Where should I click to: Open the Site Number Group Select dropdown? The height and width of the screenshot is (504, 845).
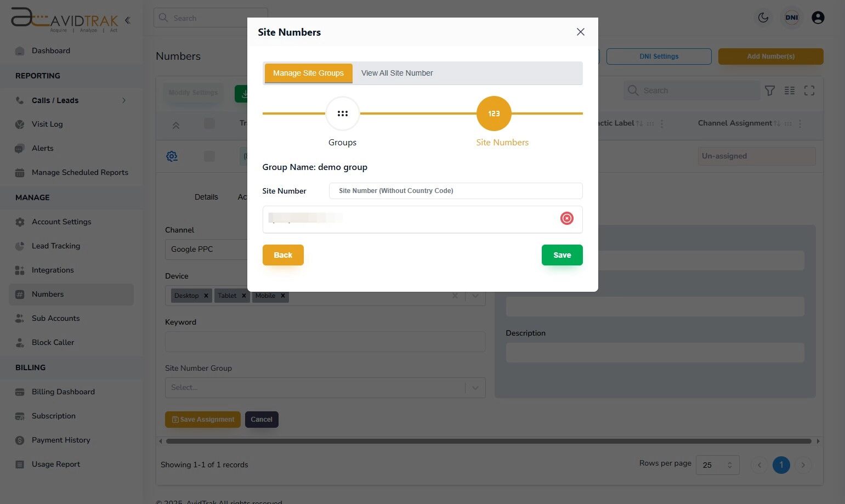[325, 387]
